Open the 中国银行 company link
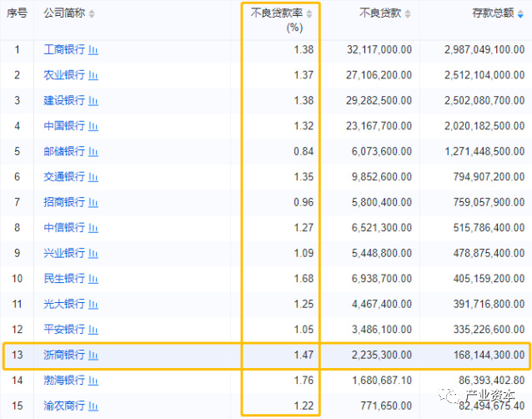 pyautogui.click(x=64, y=126)
